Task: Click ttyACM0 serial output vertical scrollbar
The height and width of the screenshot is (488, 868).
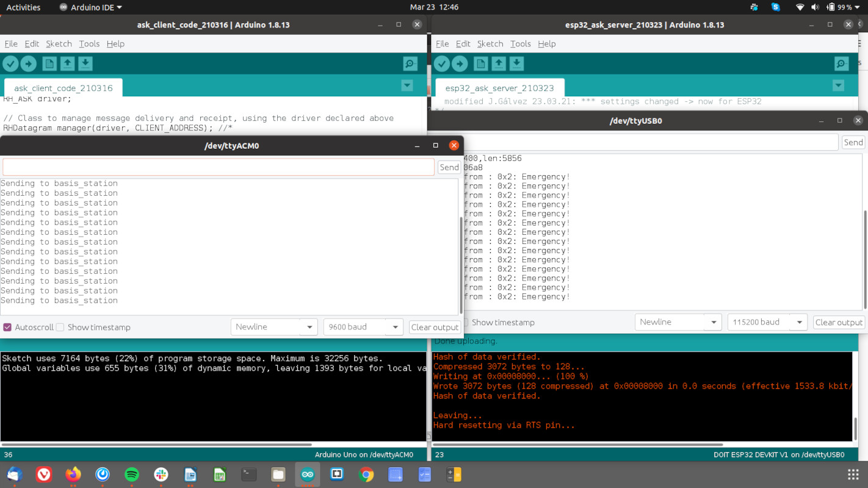Action: tap(461, 265)
